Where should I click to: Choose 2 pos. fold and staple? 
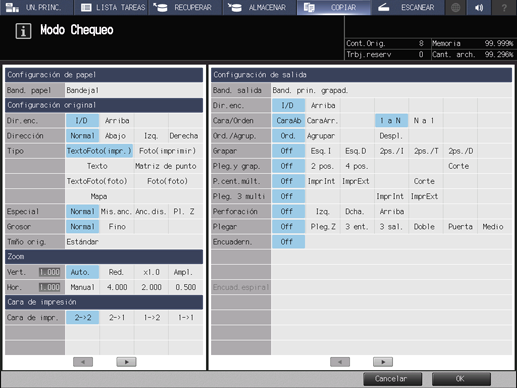coord(323,166)
